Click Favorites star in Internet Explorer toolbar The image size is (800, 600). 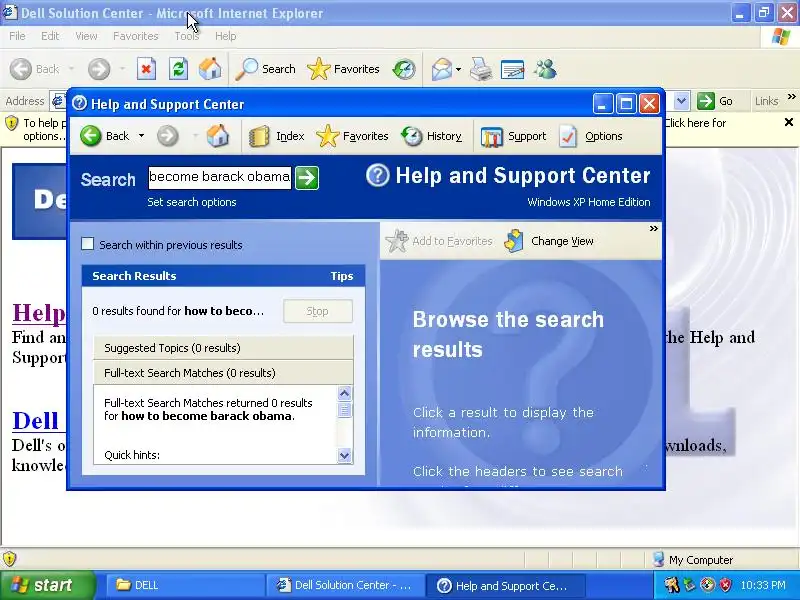click(343, 69)
